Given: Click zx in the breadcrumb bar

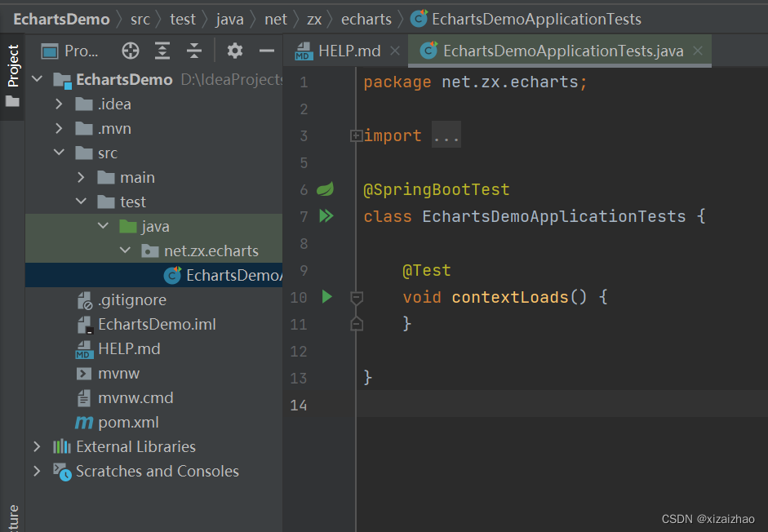Looking at the screenshot, I should [x=314, y=19].
